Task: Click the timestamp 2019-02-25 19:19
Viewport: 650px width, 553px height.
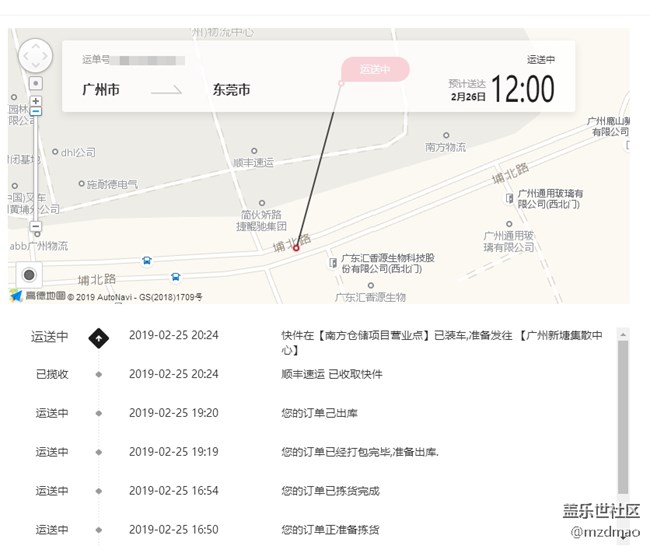Action: tap(174, 451)
